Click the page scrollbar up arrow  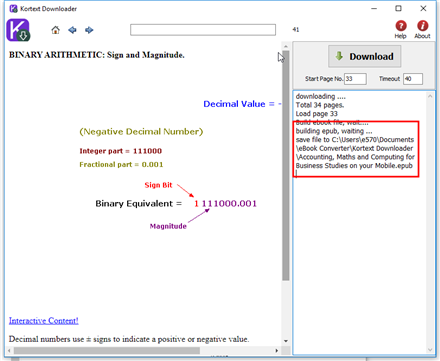coord(286,46)
